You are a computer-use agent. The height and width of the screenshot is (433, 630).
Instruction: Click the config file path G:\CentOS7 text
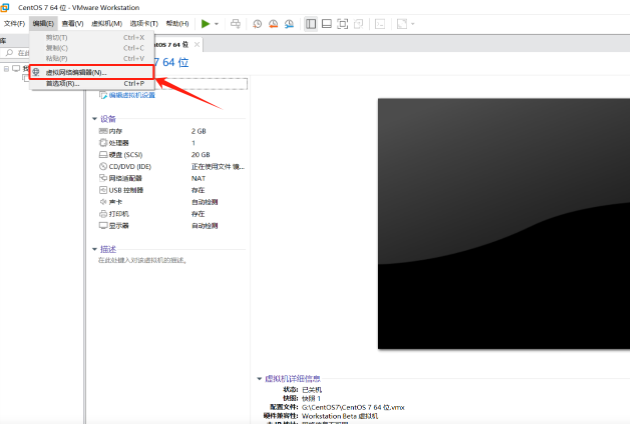353,407
